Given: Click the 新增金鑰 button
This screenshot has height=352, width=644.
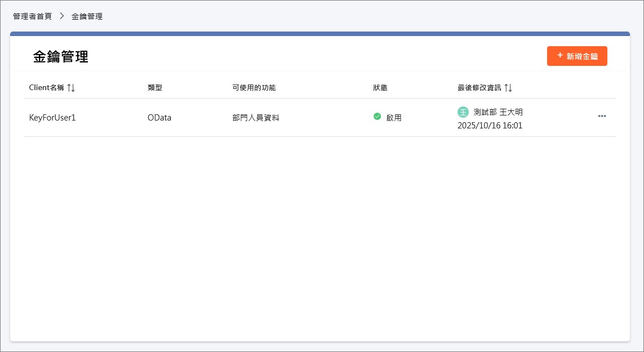Looking at the screenshot, I should (577, 56).
